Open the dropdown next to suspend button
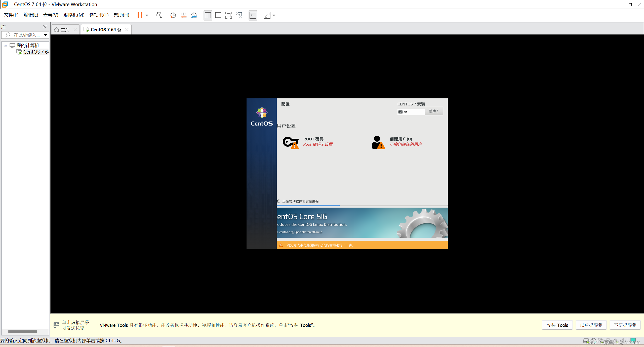 [x=147, y=15]
